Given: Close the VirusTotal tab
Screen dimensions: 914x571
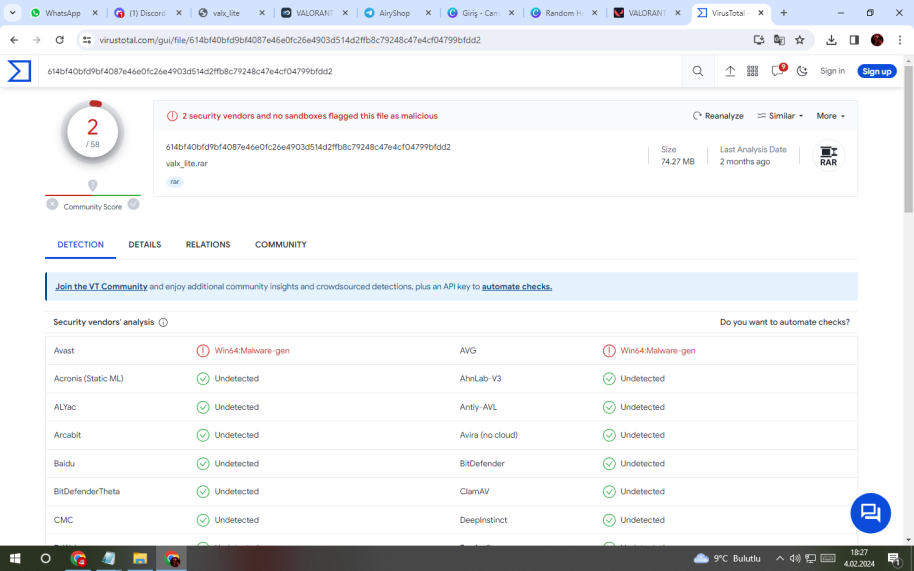Looking at the screenshot, I should pyautogui.click(x=761, y=13).
